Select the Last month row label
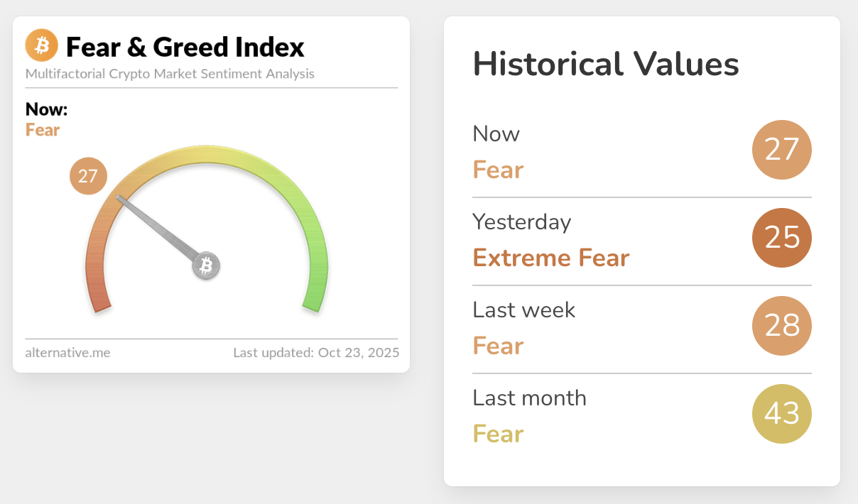 [x=529, y=398]
